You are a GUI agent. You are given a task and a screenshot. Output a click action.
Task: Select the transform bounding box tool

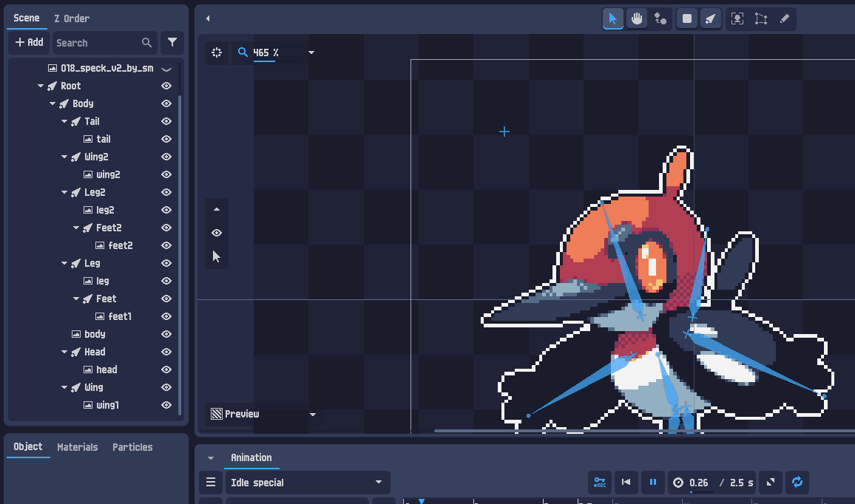(760, 19)
